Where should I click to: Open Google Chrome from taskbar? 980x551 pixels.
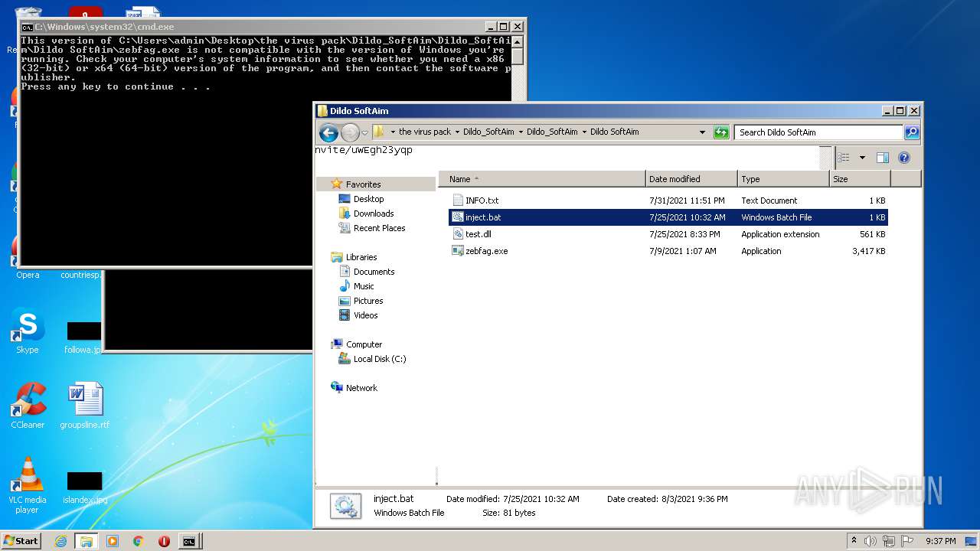point(138,541)
